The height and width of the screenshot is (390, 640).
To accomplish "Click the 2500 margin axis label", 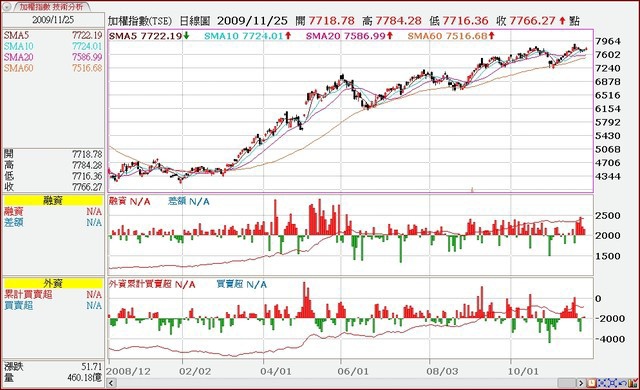I will click(608, 215).
